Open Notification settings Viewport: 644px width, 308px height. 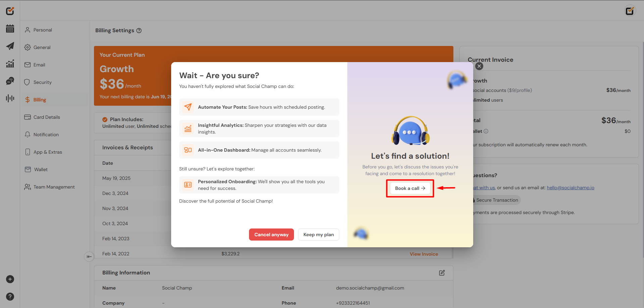point(55,135)
